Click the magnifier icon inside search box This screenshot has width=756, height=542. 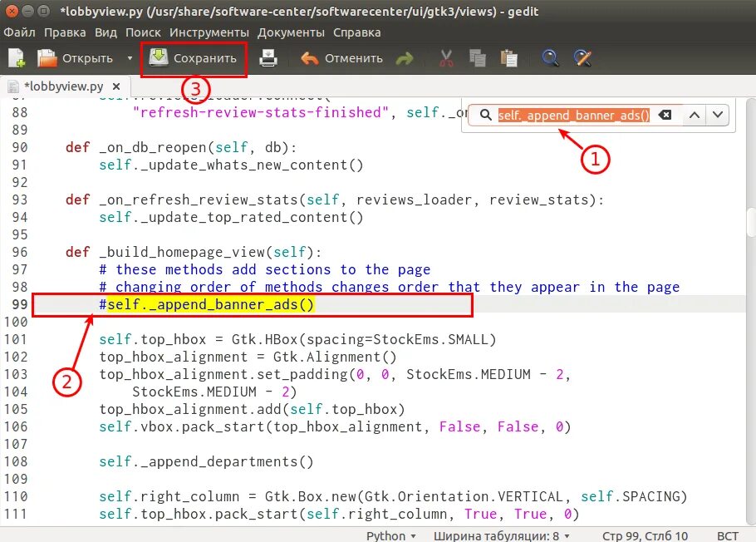(485, 115)
